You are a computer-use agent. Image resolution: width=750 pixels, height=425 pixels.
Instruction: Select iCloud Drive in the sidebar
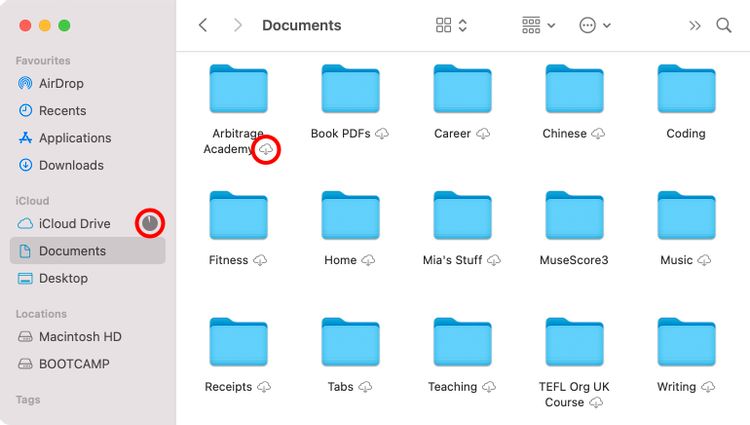point(87,223)
